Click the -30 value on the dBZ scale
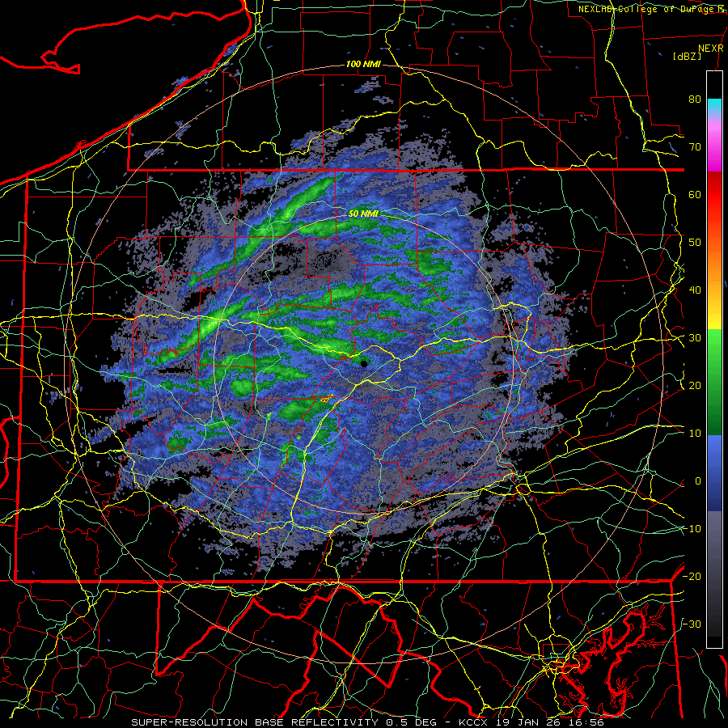The height and width of the screenshot is (728, 728). (692, 624)
